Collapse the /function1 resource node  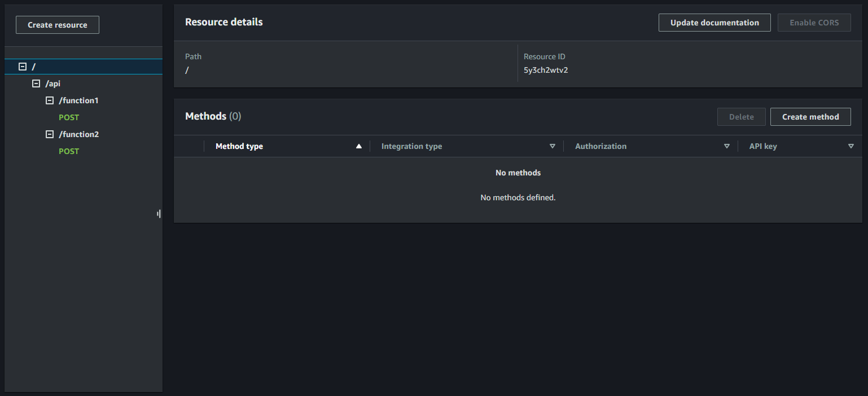[50, 100]
